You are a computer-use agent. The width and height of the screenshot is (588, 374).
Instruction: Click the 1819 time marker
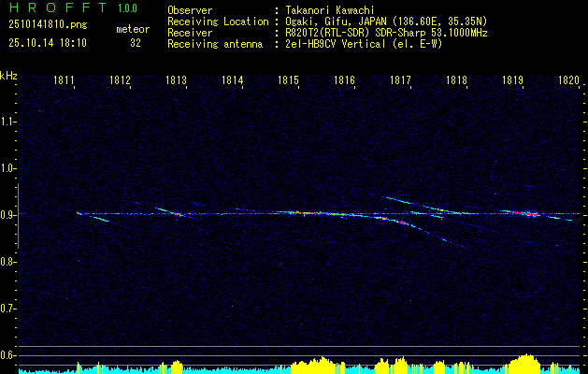tap(512, 79)
